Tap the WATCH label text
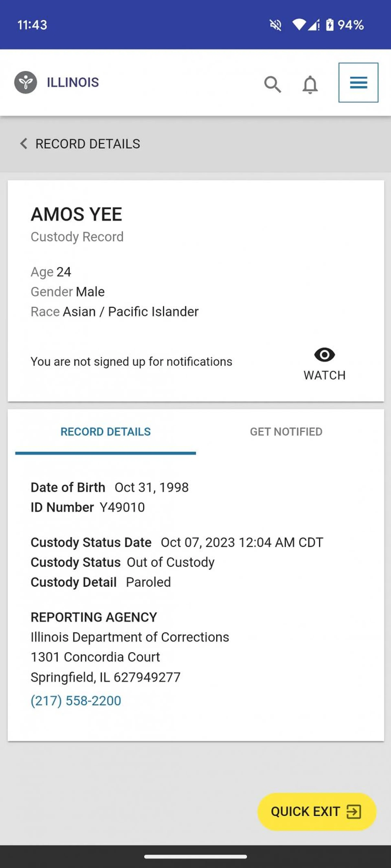This screenshot has height=868, width=391. click(324, 375)
